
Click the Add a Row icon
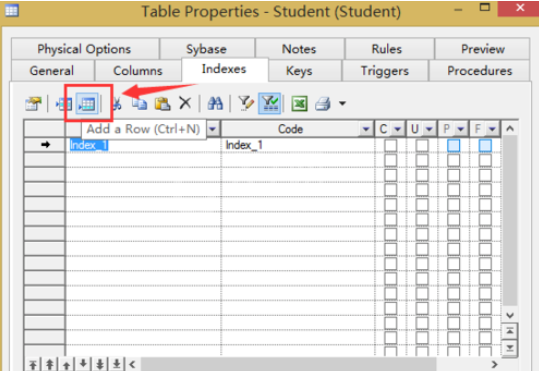[87, 103]
